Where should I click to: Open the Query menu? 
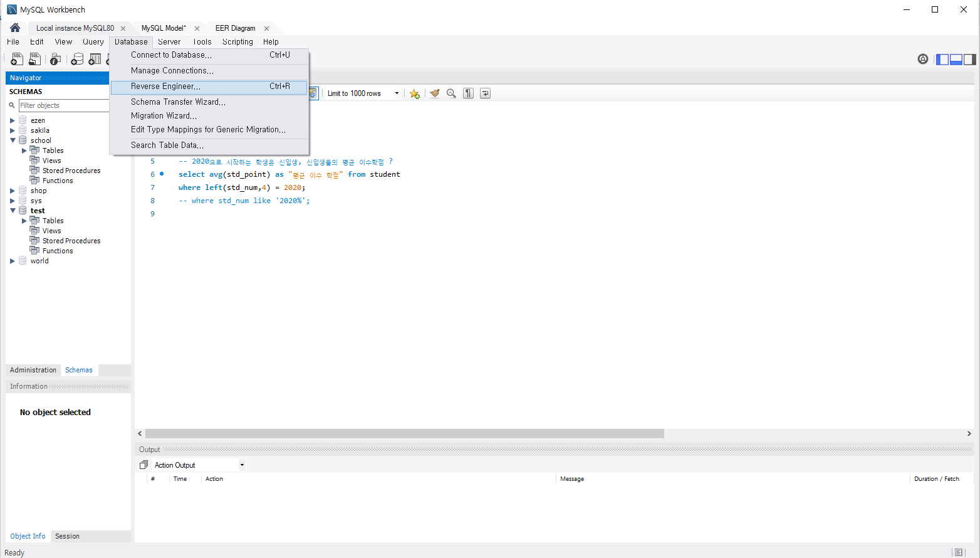93,41
